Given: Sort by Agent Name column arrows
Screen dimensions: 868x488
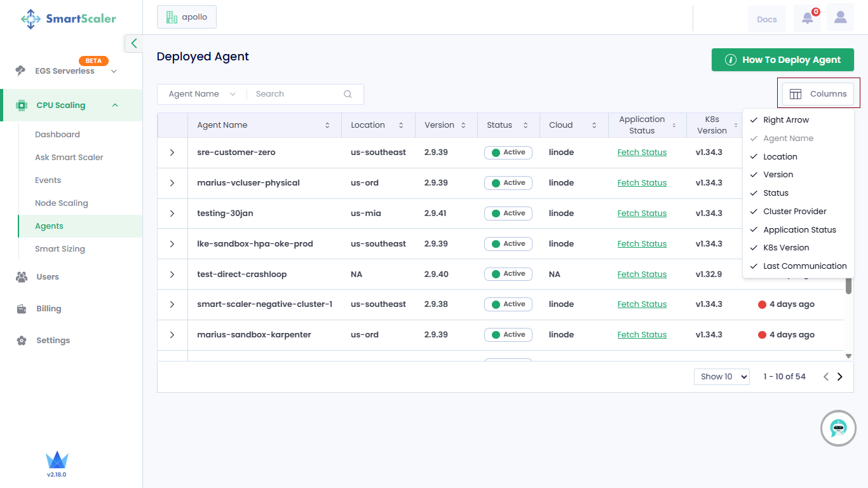Looking at the screenshot, I should (327, 125).
